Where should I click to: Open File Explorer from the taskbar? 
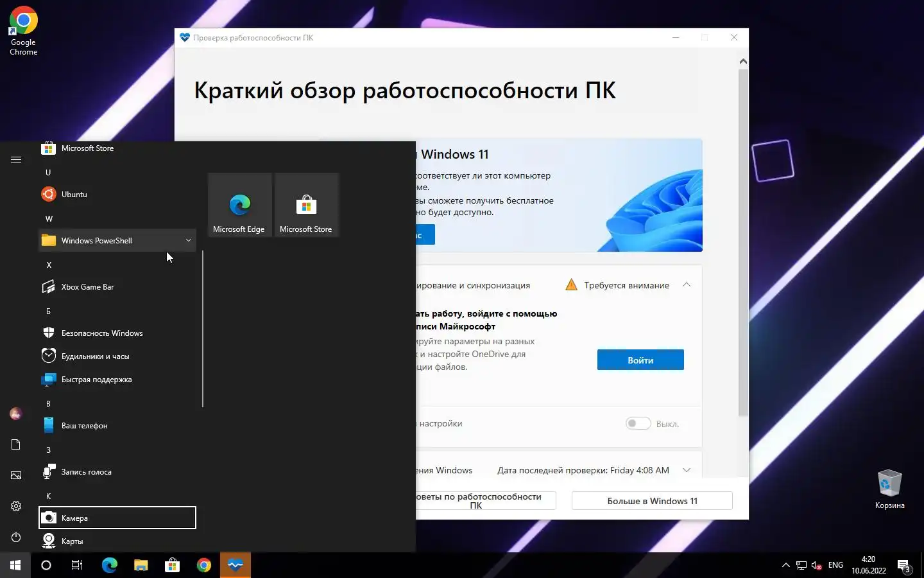(141, 565)
